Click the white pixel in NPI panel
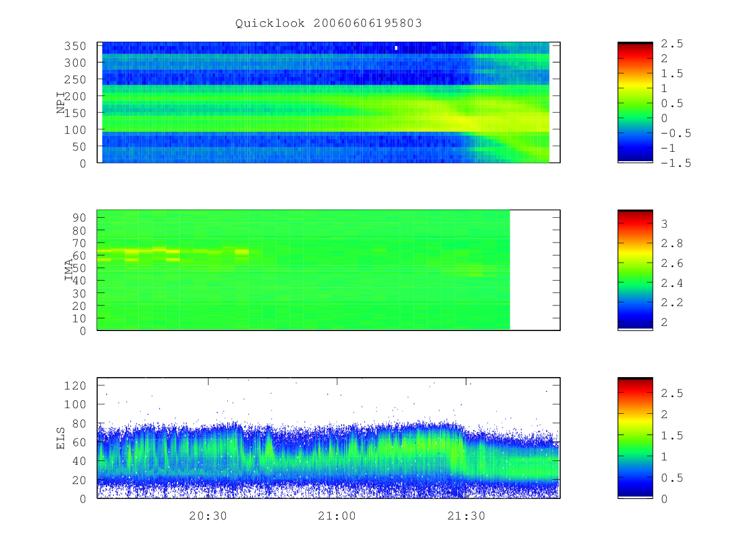The image size is (747, 560). click(396, 47)
